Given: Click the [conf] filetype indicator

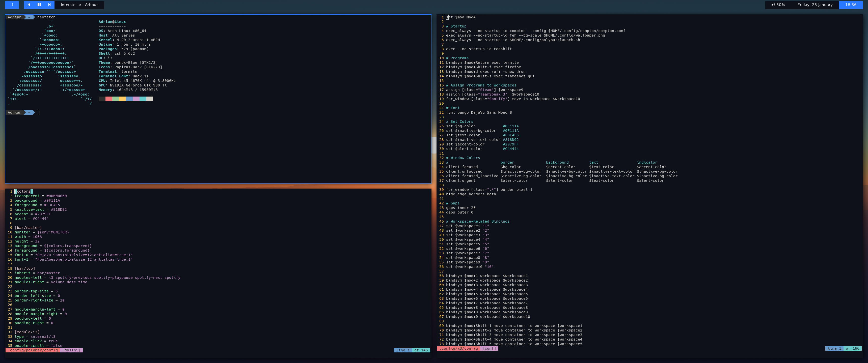Looking at the screenshot, I should pyautogui.click(x=489, y=349).
